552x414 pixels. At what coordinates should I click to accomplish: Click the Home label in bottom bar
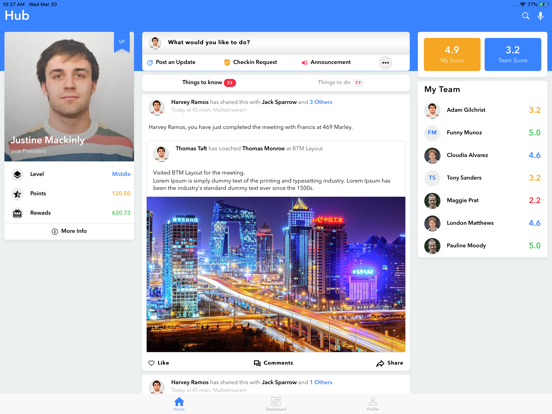click(179, 409)
